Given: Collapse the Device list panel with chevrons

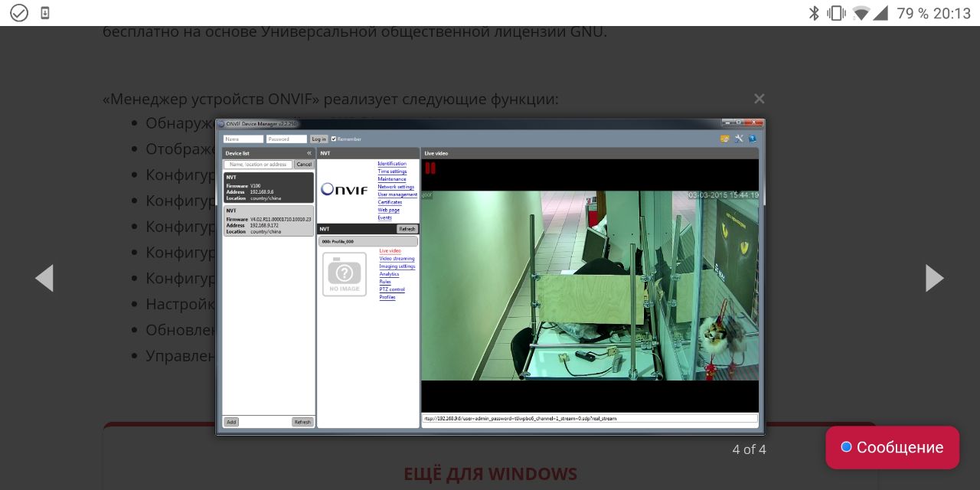Looking at the screenshot, I should coord(309,153).
